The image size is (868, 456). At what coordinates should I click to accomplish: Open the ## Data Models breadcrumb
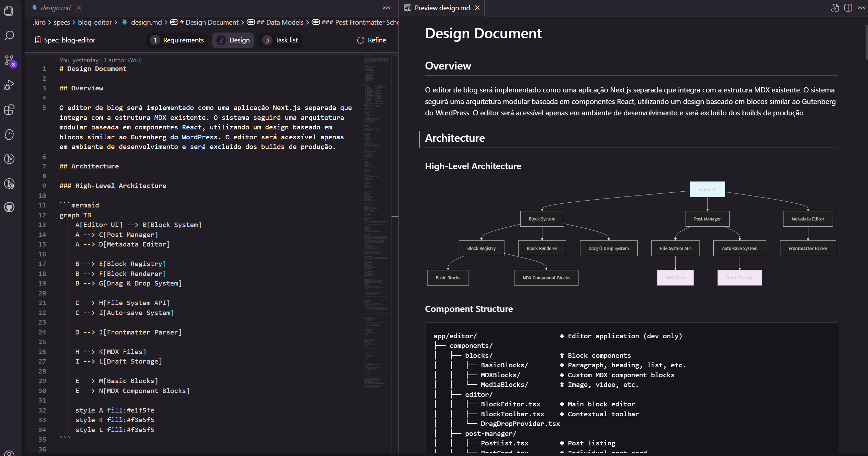click(275, 22)
